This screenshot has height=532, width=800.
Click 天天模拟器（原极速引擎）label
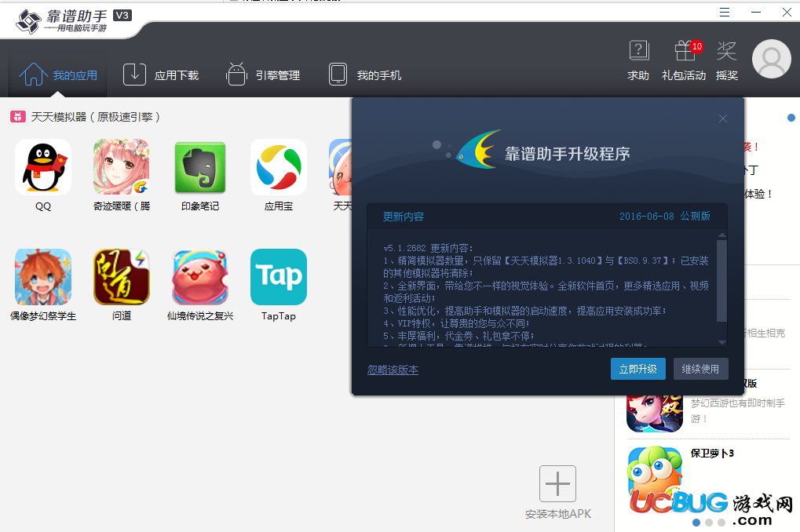[x=96, y=117]
